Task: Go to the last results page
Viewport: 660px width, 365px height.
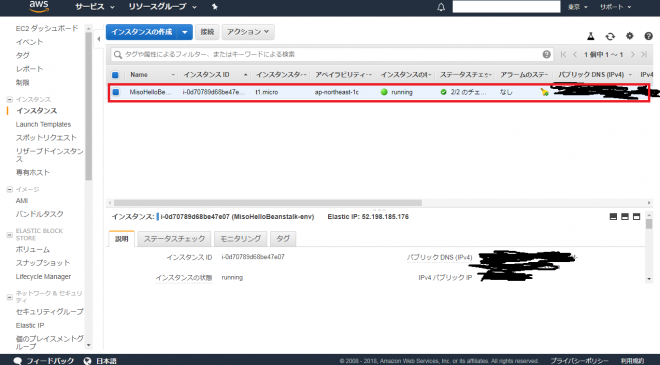Action: [644, 54]
